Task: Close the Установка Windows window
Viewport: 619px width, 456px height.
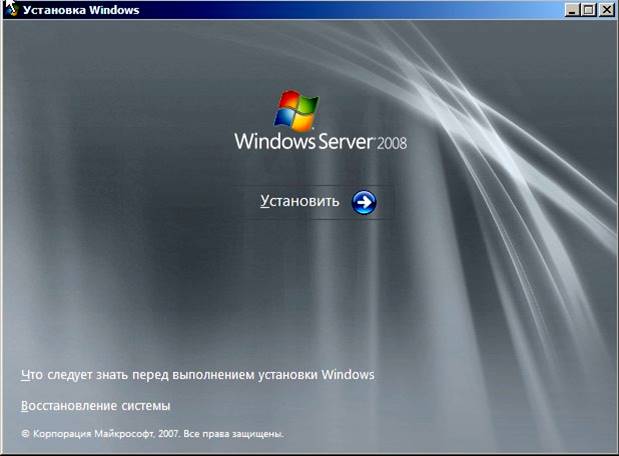Action: [x=606, y=9]
